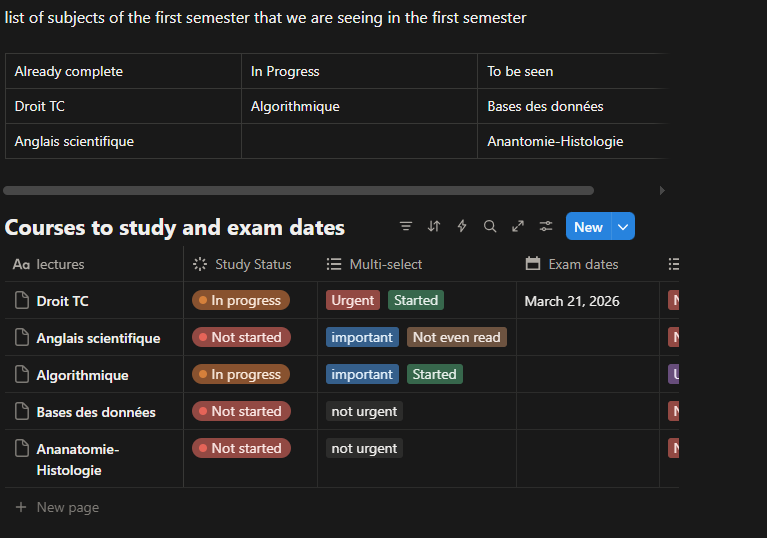The width and height of the screenshot is (767, 538).
Task: Click not urgent tag for Ananatomie-Histologie
Action: click(364, 448)
